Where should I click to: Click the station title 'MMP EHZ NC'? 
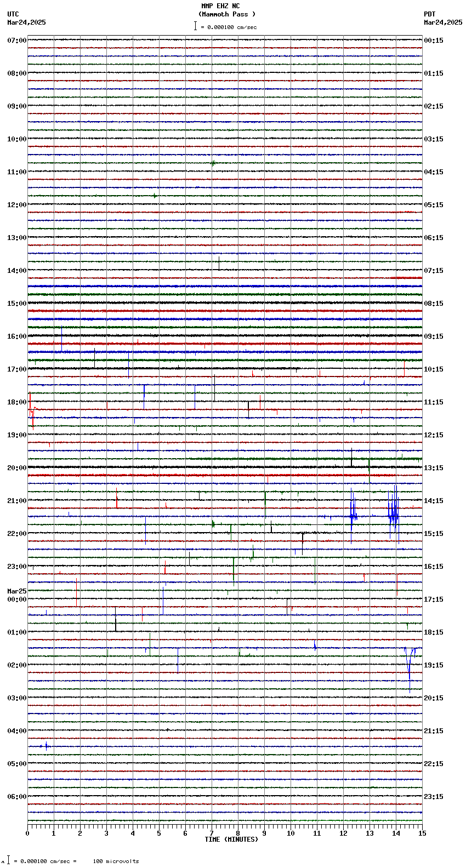(220, 6)
